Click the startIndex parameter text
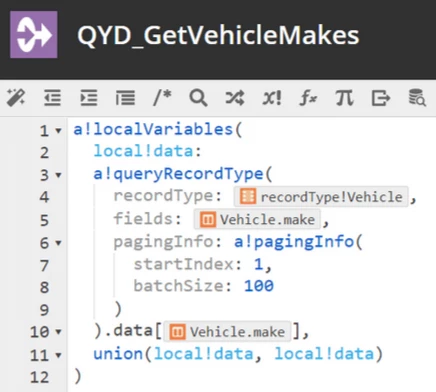Viewport: 436px width, 392px height. pos(183,264)
